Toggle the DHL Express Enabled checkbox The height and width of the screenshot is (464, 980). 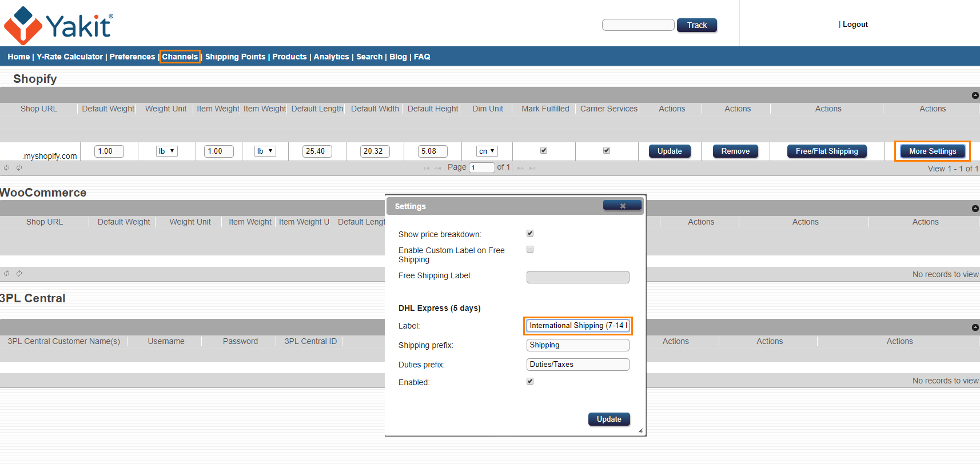tap(530, 381)
